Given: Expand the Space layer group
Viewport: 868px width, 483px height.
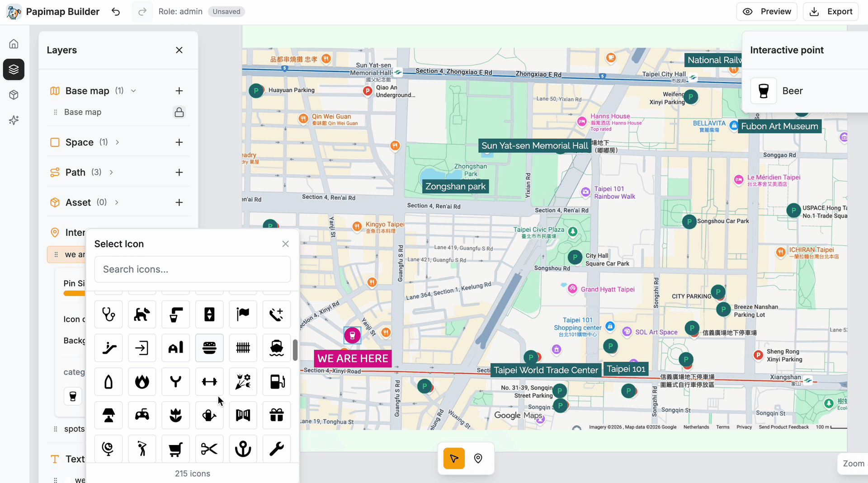Looking at the screenshot, I should [x=118, y=142].
